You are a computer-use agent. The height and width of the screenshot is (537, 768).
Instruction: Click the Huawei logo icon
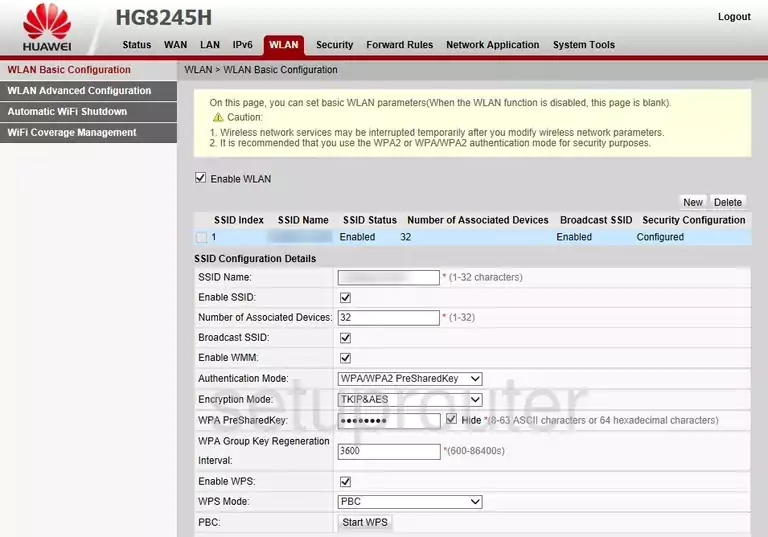(x=47, y=27)
